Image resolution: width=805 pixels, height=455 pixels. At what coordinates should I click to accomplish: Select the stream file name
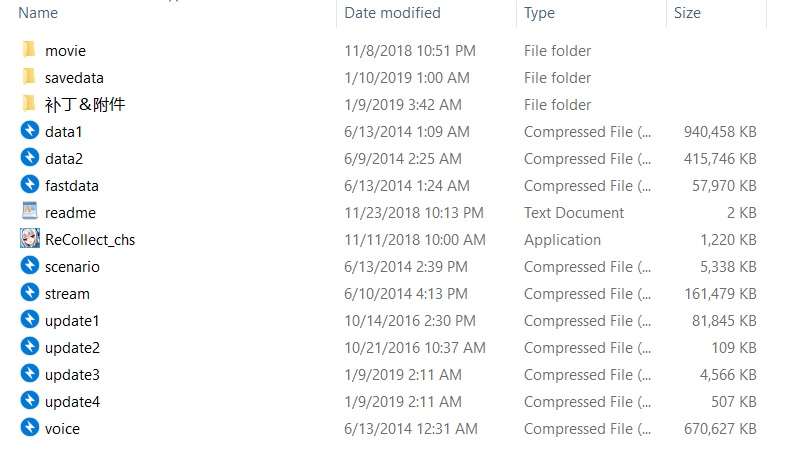(x=67, y=293)
